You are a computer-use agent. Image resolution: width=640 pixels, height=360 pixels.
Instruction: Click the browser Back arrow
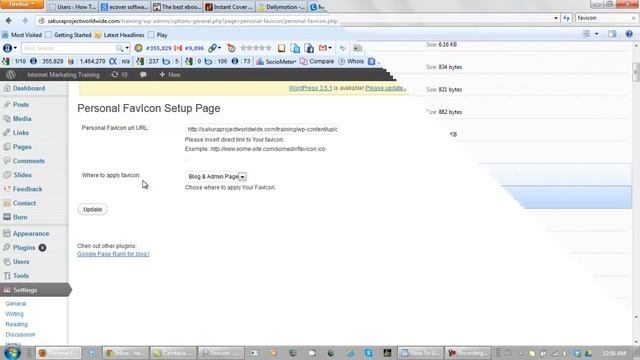pyautogui.click(x=8, y=20)
